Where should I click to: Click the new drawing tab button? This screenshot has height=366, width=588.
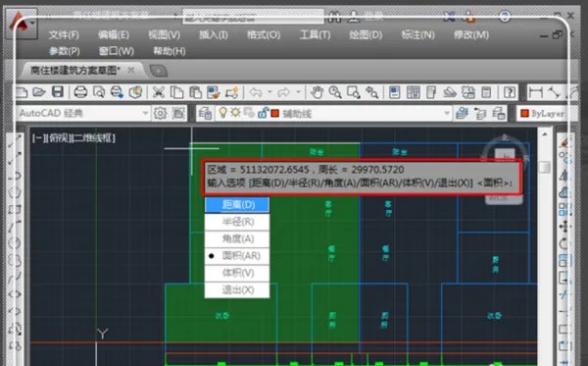click(158, 71)
